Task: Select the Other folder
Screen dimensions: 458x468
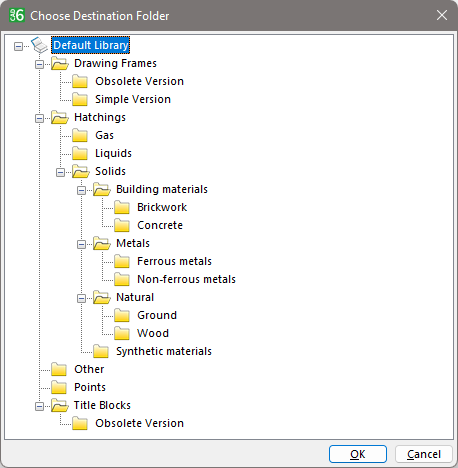Action: tap(89, 369)
